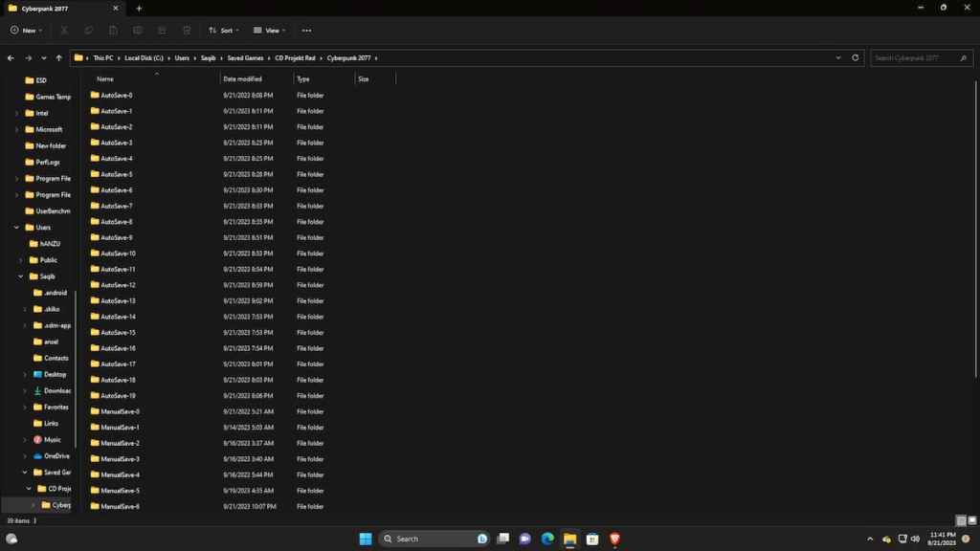Select the ManualSave-6 folder

(x=120, y=507)
